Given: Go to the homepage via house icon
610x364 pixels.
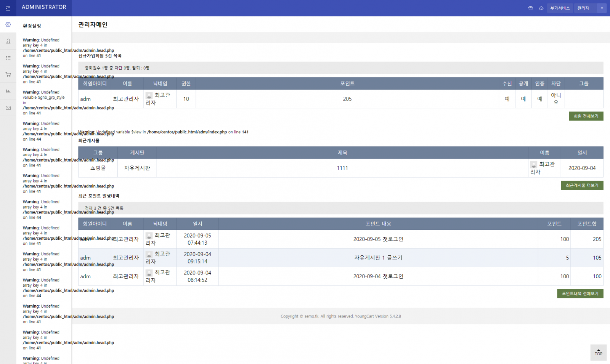Looking at the screenshot, I should coord(541,8).
